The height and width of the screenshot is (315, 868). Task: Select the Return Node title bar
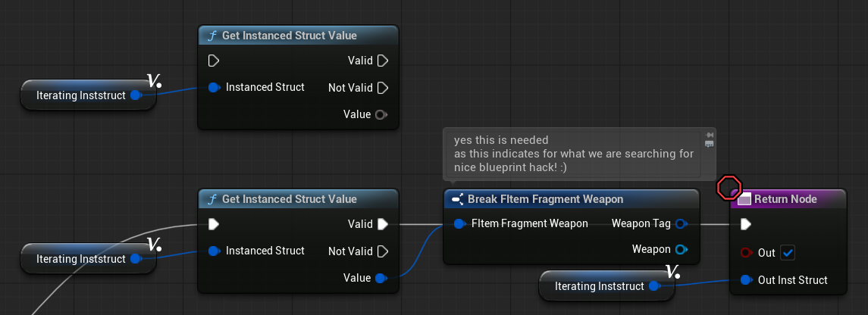pos(784,199)
